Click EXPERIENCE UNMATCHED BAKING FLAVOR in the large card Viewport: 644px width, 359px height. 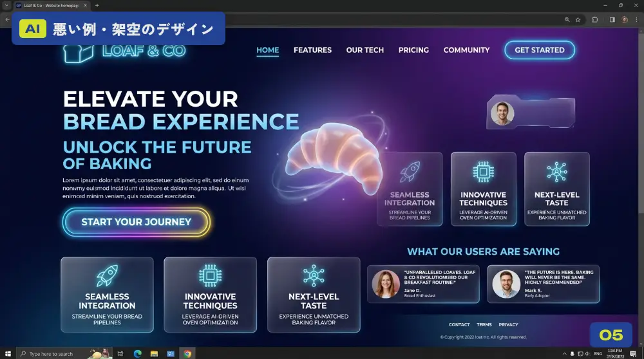coord(314,320)
